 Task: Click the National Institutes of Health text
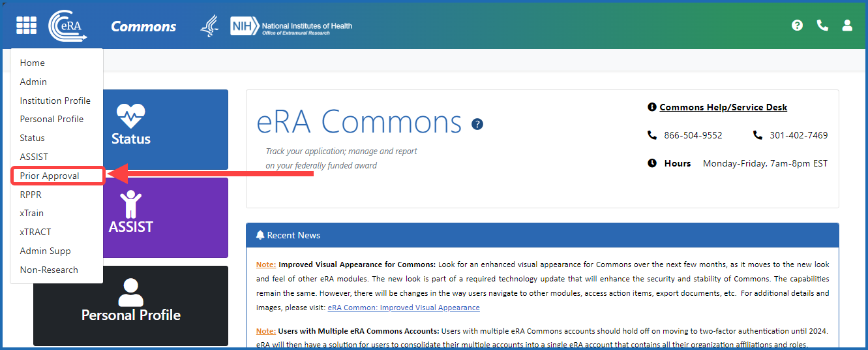pyautogui.click(x=307, y=26)
